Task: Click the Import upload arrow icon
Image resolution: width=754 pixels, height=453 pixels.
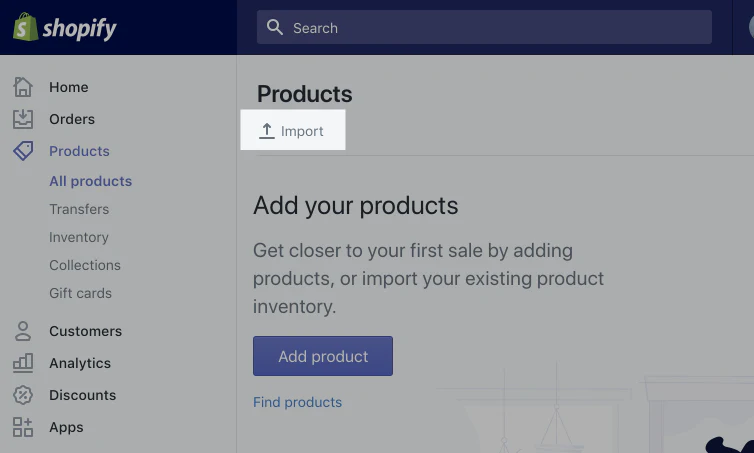Action: [x=267, y=131]
